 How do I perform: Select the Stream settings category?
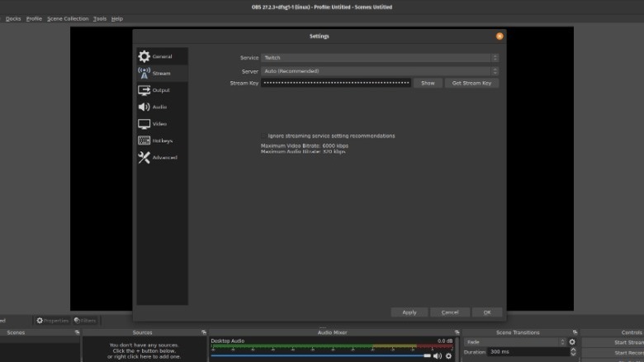pos(161,73)
